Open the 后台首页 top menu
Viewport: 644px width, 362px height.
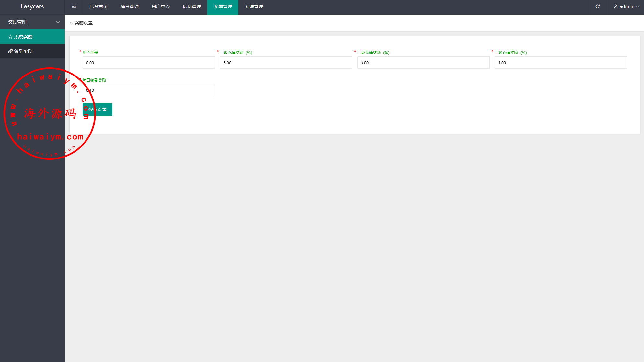(98, 6)
